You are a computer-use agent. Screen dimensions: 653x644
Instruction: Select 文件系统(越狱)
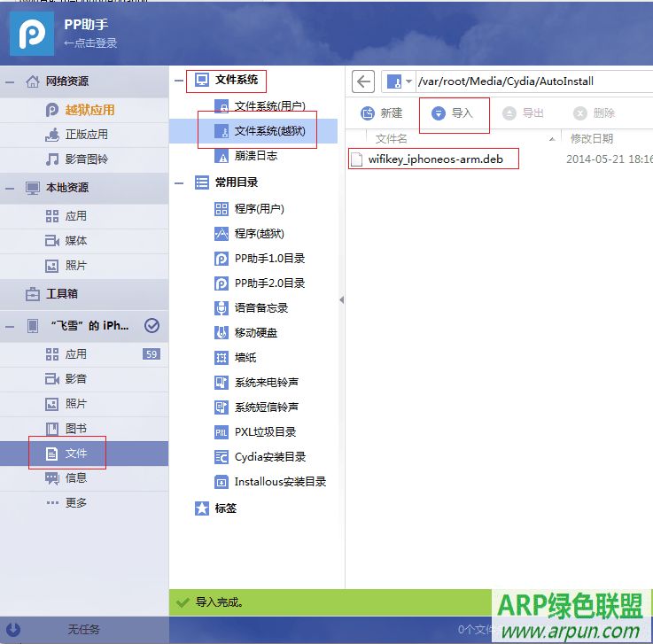pos(269,131)
